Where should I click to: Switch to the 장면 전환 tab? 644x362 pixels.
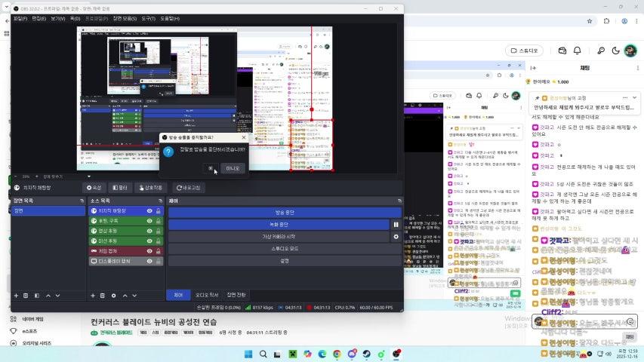tap(236, 295)
